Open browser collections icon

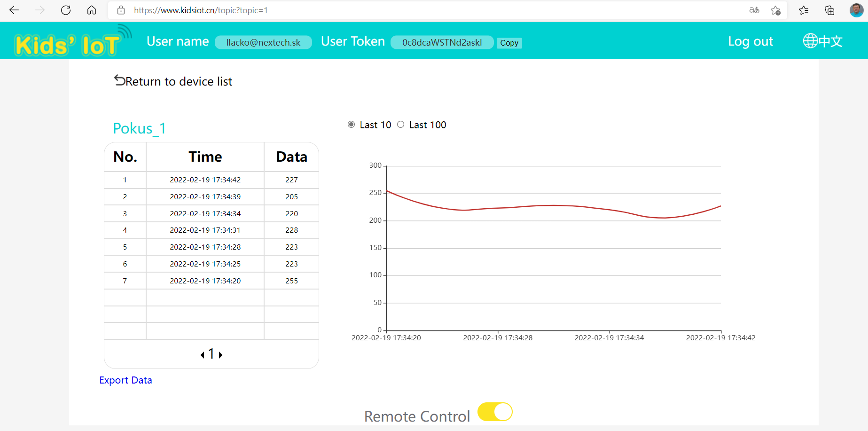[829, 10]
